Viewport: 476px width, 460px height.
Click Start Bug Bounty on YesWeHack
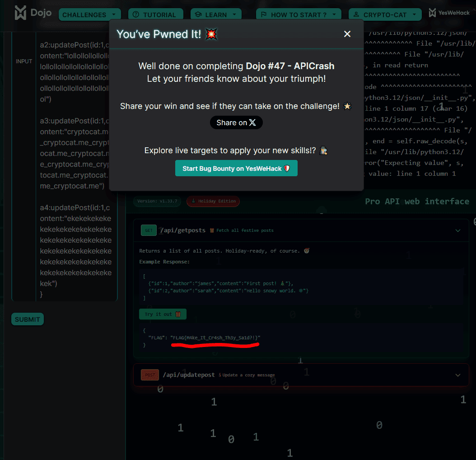point(236,168)
